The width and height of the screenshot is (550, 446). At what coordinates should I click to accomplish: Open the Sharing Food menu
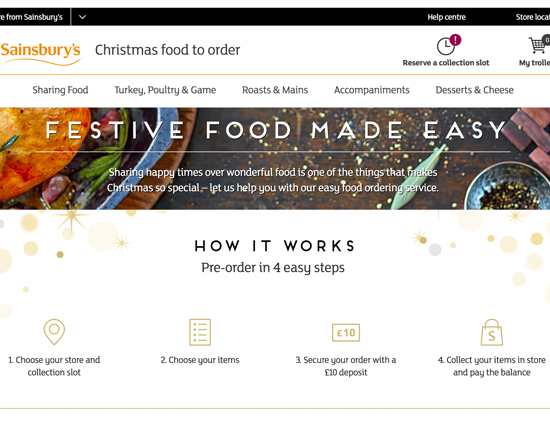tap(60, 90)
